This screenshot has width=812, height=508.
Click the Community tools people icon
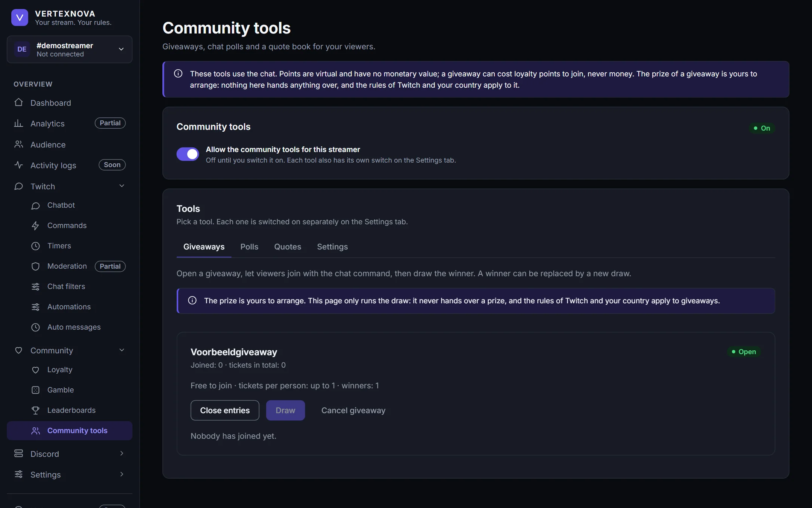[35, 431]
